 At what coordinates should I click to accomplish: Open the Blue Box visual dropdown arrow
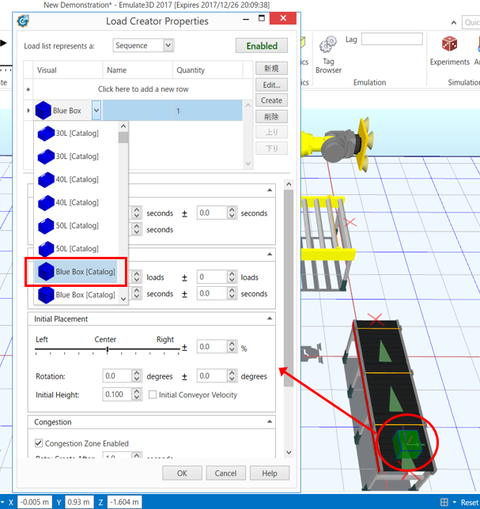[x=96, y=110]
